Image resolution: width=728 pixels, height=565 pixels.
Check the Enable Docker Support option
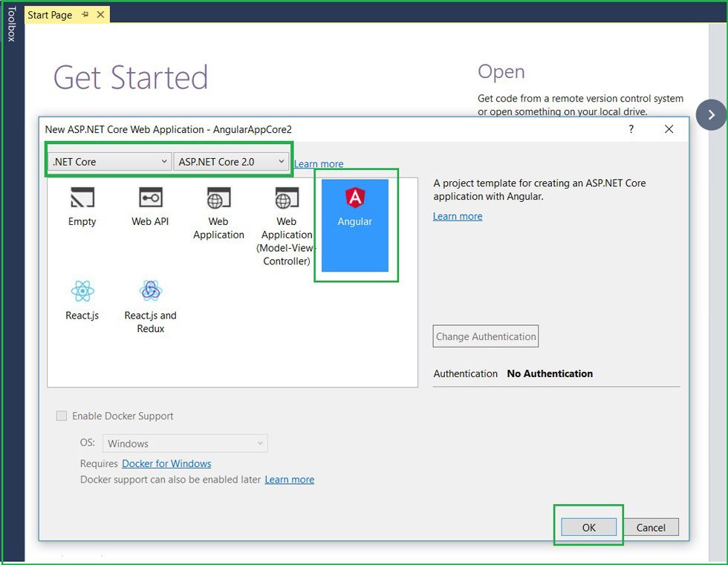click(62, 416)
